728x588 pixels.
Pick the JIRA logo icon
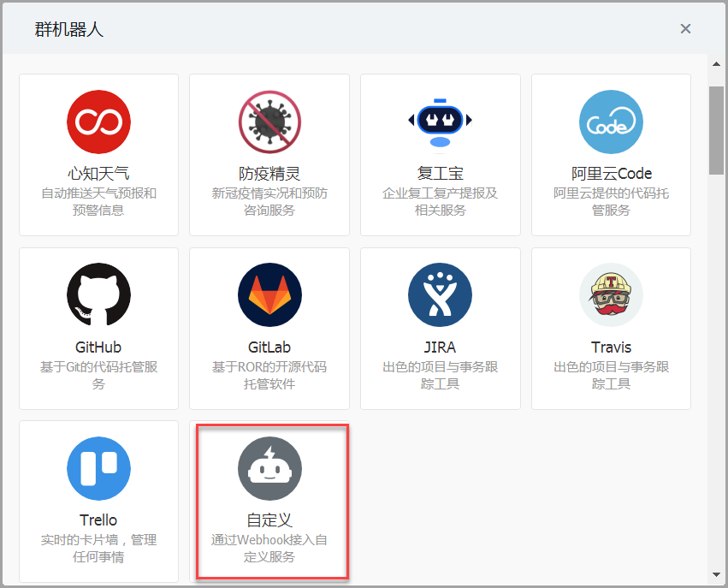coord(441,295)
